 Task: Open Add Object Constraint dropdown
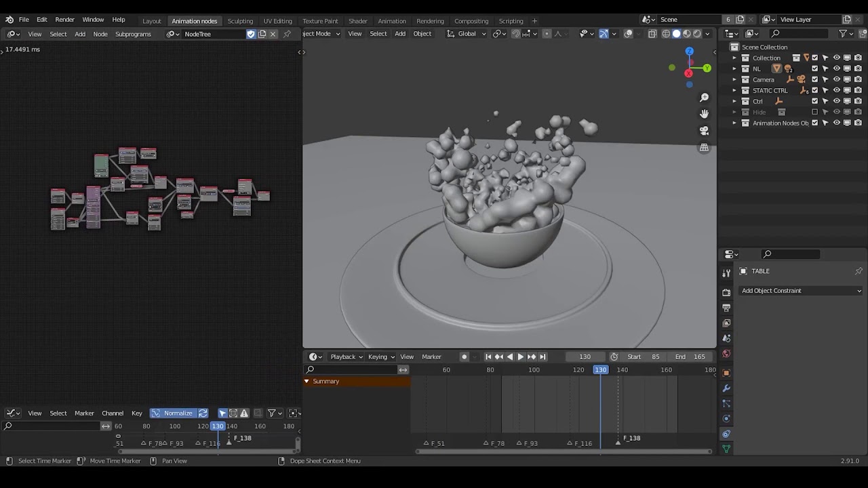802,291
